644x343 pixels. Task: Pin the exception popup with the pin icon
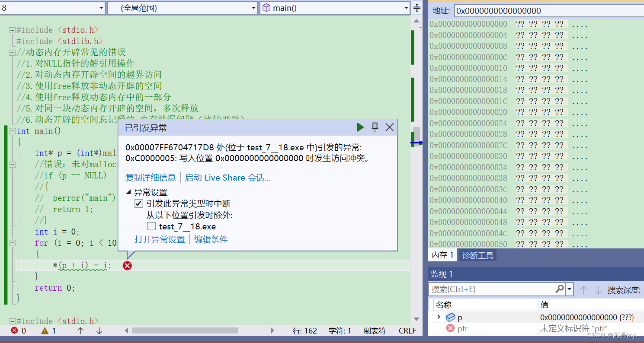(x=375, y=127)
